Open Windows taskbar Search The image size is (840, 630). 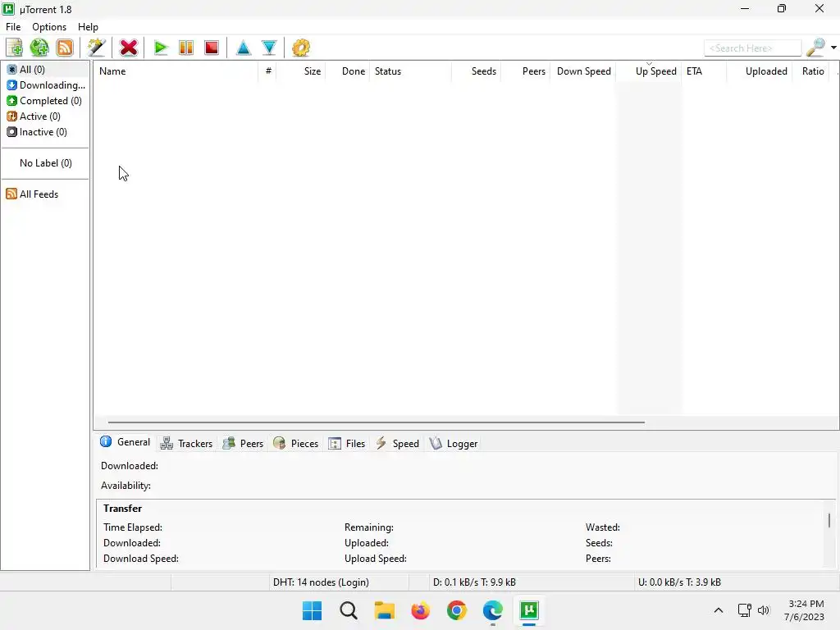(x=348, y=610)
